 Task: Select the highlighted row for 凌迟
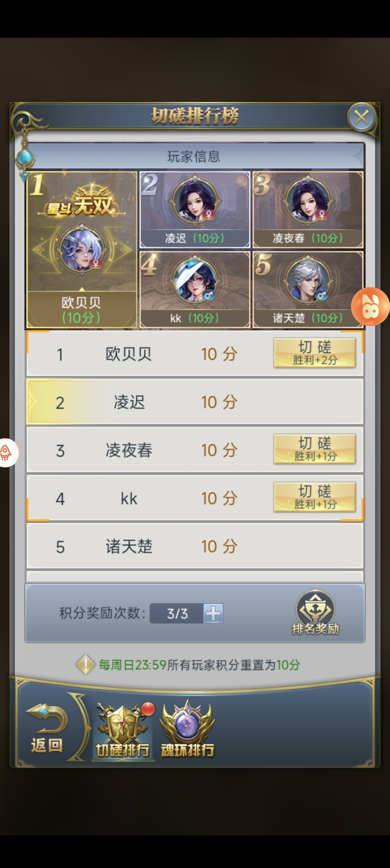pos(195,401)
